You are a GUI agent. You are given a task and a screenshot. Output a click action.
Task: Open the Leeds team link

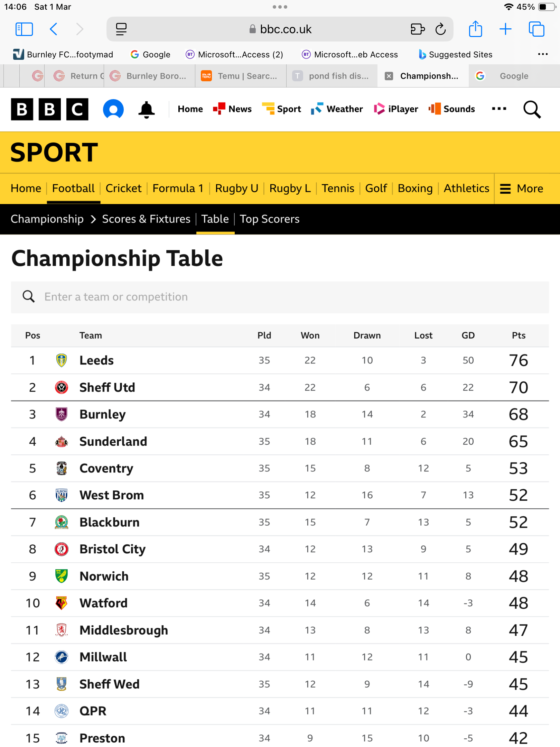coord(96,360)
